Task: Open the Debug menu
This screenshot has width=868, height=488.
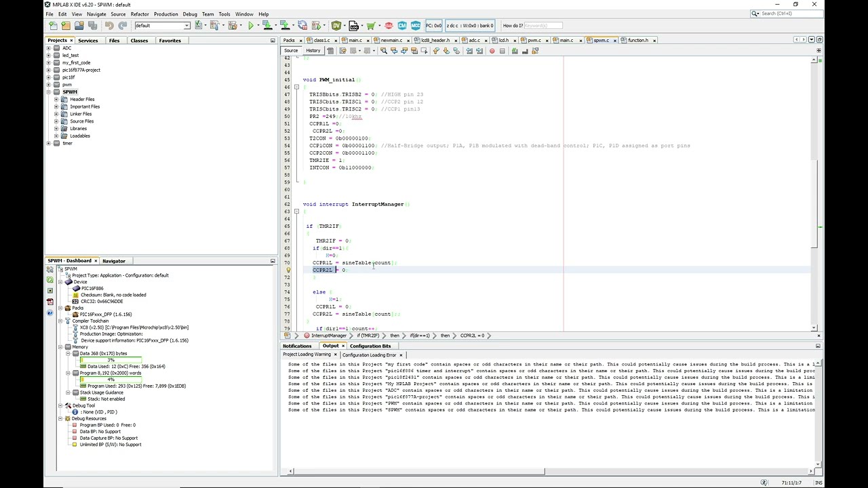Action: (190, 14)
